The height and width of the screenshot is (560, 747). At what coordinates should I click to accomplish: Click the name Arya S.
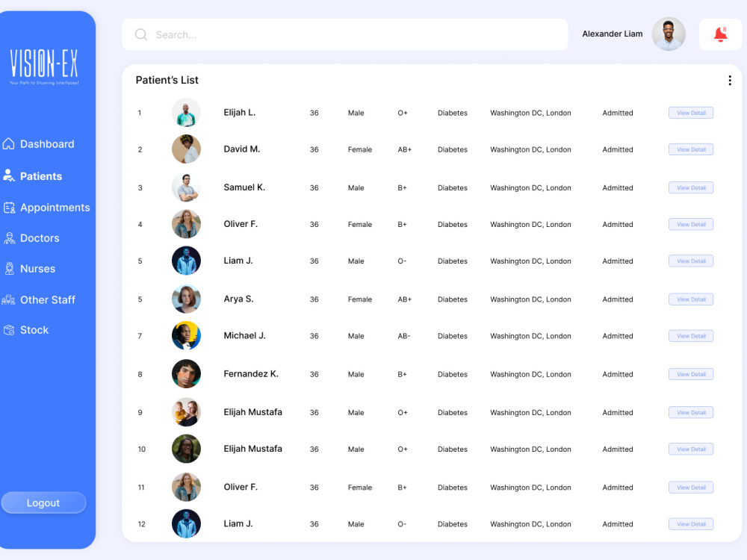tap(239, 299)
